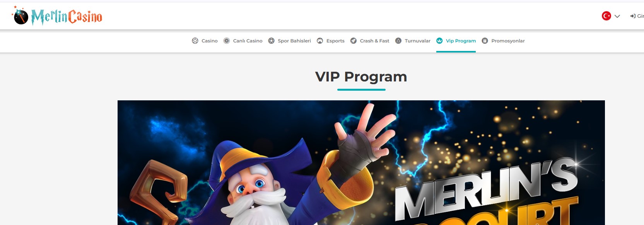Go to Spor Bahisleri section

point(294,41)
